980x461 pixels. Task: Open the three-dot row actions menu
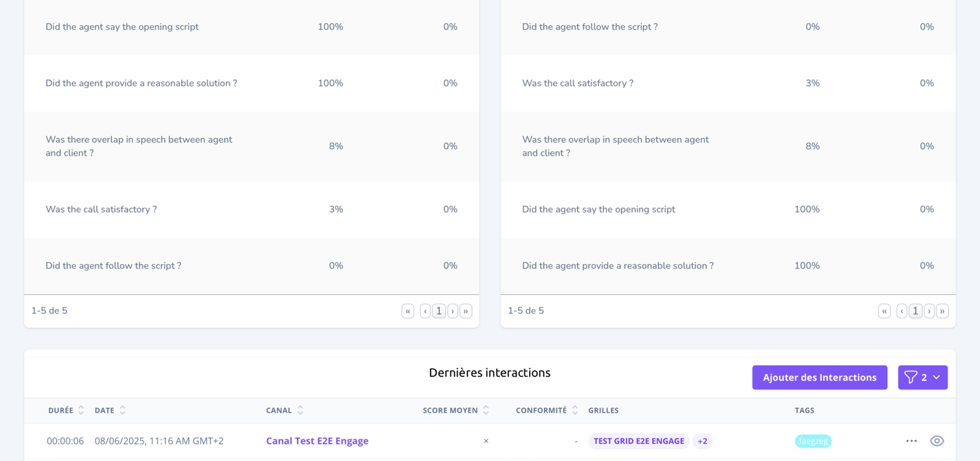pos(911,441)
